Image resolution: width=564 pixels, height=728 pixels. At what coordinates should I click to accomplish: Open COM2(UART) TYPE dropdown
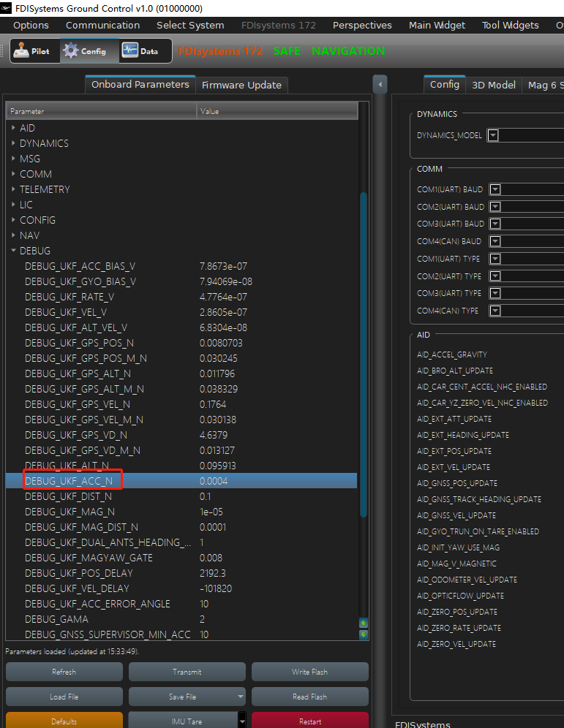(495, 276)
